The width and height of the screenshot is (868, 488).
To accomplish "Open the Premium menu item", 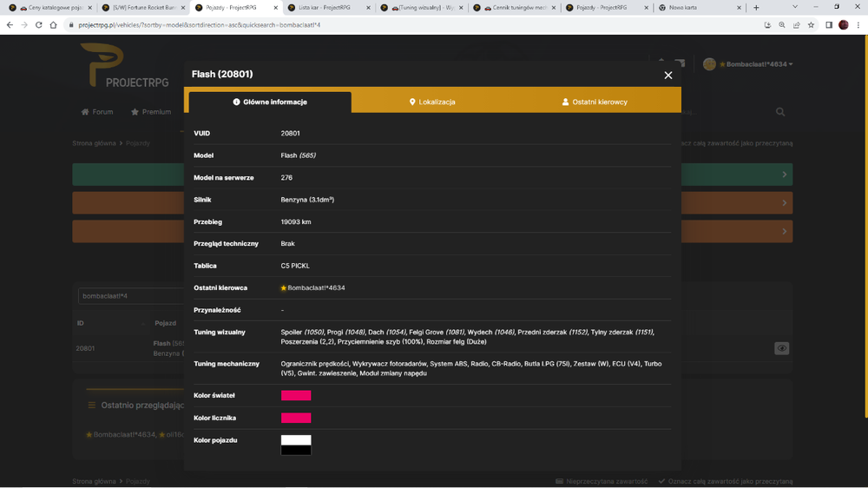I will 151,112.
